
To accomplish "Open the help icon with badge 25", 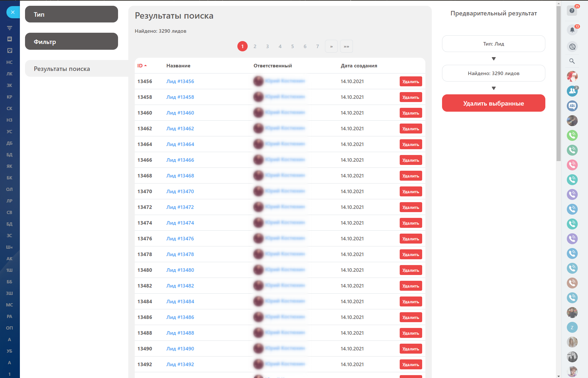I will pos(572,11).
